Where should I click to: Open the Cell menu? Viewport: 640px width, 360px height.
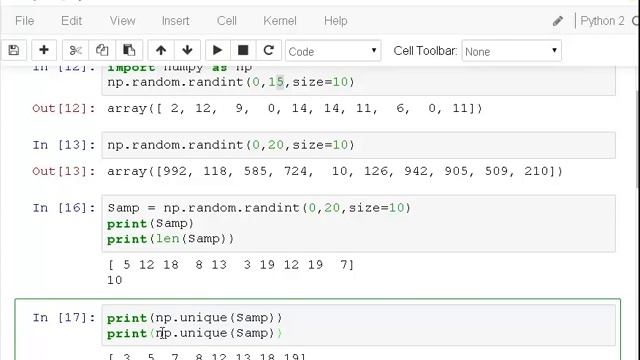coord(227,21)
